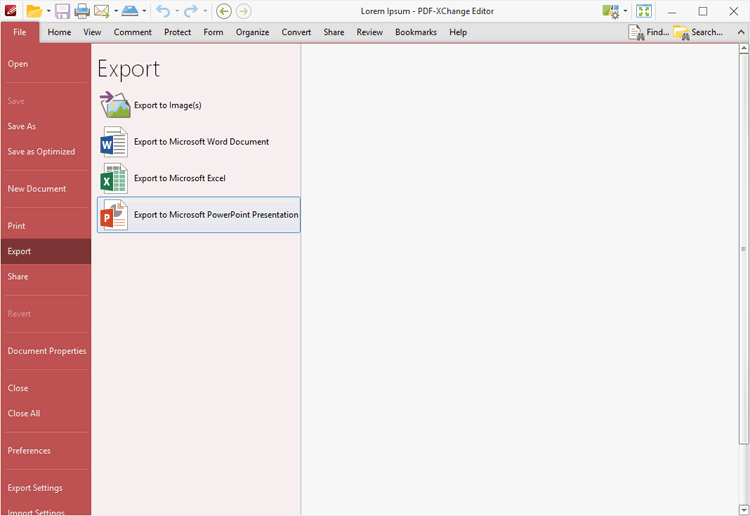Open the Share ribbon tab
Image resolution: width=750 pixels, height=516 pixels.
point(333,32)
